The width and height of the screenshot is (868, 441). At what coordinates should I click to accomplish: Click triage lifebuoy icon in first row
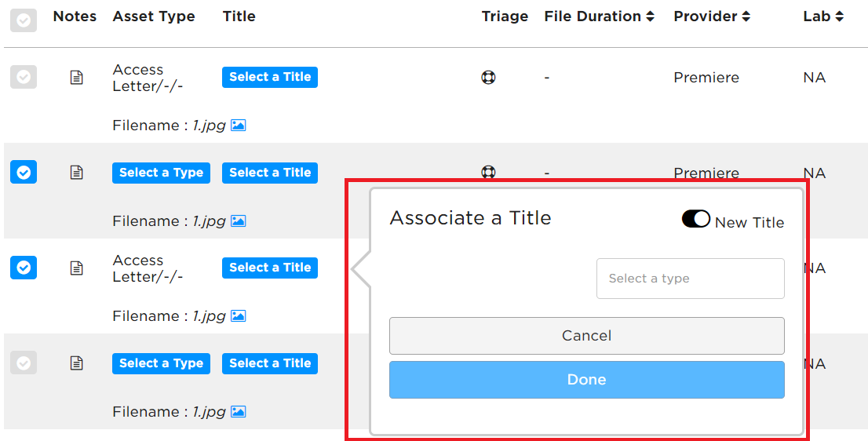coord(488,78)
